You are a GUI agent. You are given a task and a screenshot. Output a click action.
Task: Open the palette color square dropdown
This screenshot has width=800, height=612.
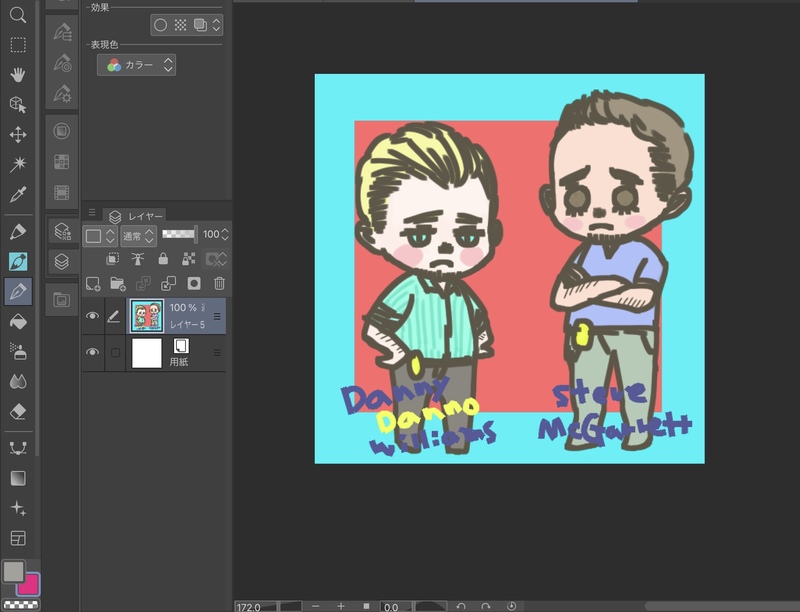(99, 236)
